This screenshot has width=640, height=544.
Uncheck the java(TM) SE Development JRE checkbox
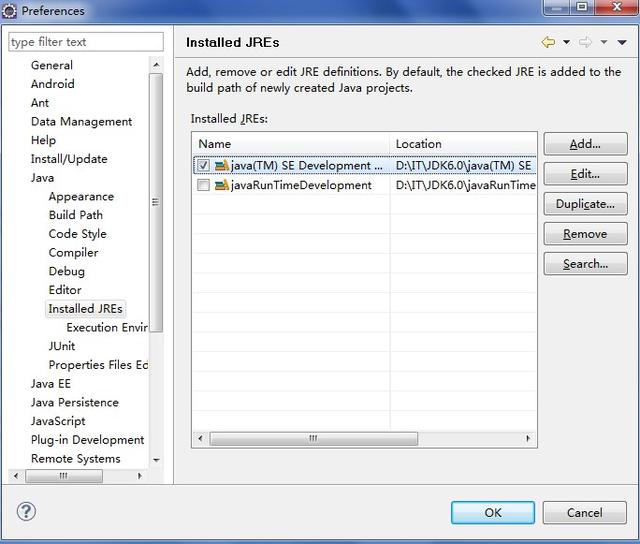pos(203,165)
